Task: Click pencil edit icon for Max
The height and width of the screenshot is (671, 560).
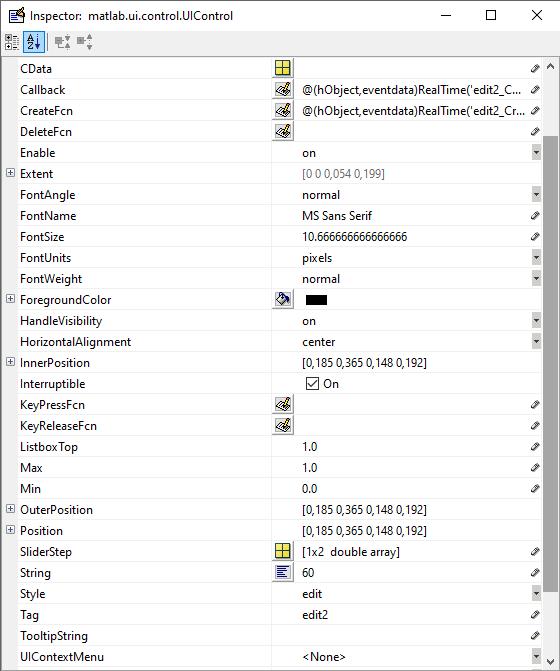Action: pos(535,467)
